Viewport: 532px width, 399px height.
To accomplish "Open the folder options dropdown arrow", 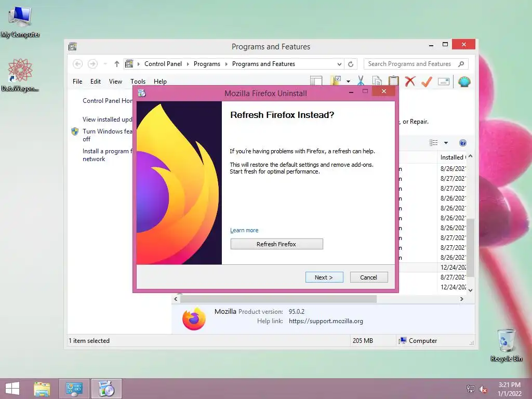I will click(348, 82).
